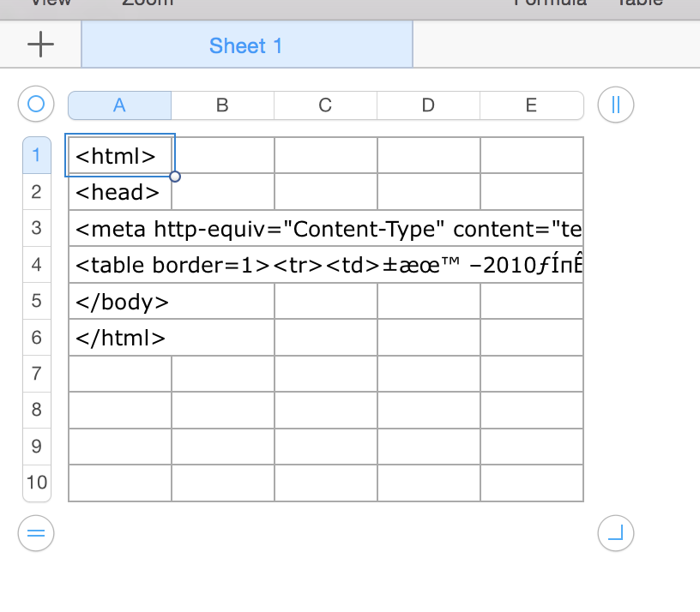700x612 pixels.
Task: Select row 1 header
Action: point(36,155)
